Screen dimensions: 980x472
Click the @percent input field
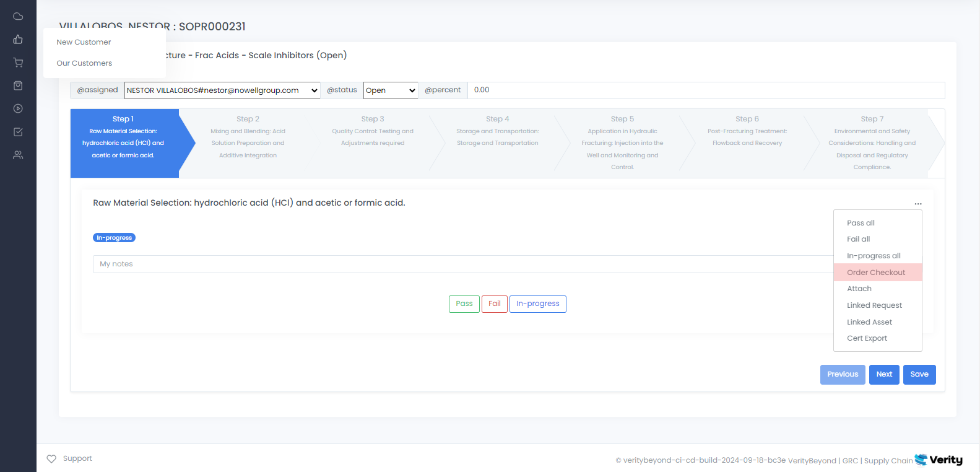[706, 90]
